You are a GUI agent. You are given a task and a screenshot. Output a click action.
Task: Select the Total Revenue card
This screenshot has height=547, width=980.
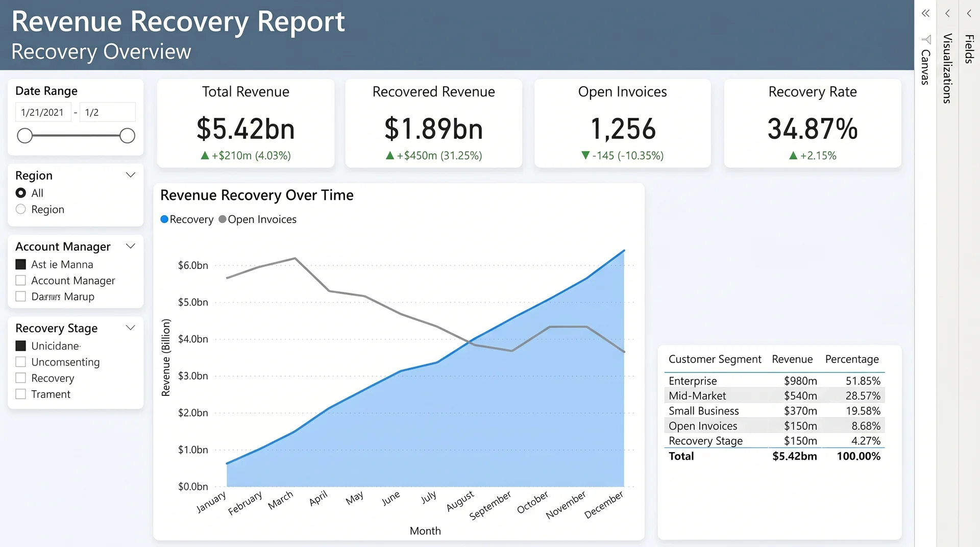pyautogui.click(x=246, y=123)
